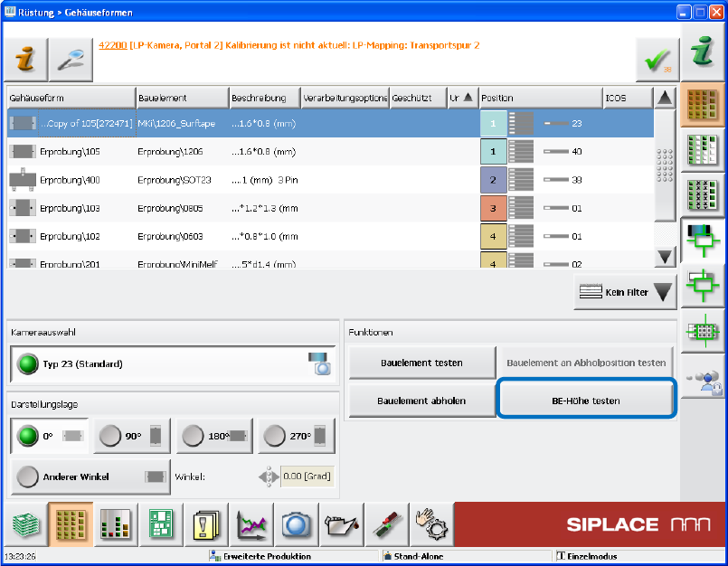Select the 180° display orientation
The image size is (728, 566).
pyautogui.click(x=215, y=436)
